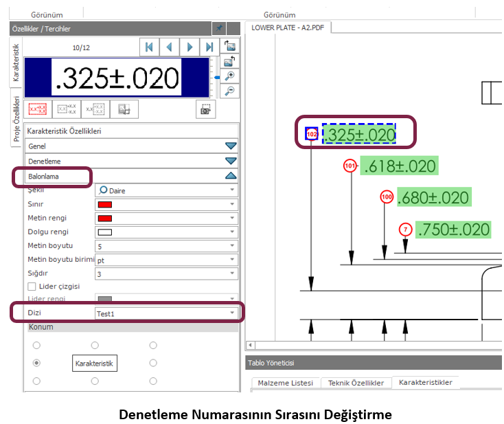Pin the Özellikler / Tercihler panel
Screen dimensions: 504x424
pyautogui.click(x=219, y=29)
